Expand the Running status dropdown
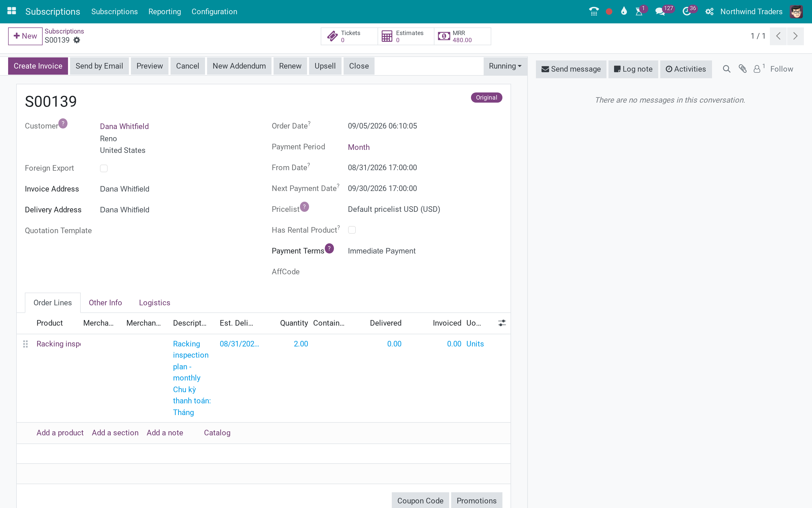Screen dimensions: 812x508 (x=505, y=66)
